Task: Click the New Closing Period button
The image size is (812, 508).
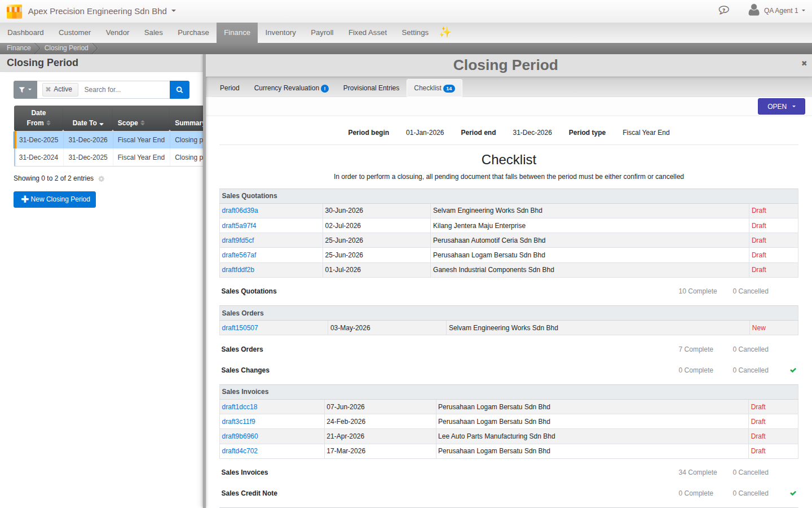Action: pyautogui.click(x=55, y=199)
